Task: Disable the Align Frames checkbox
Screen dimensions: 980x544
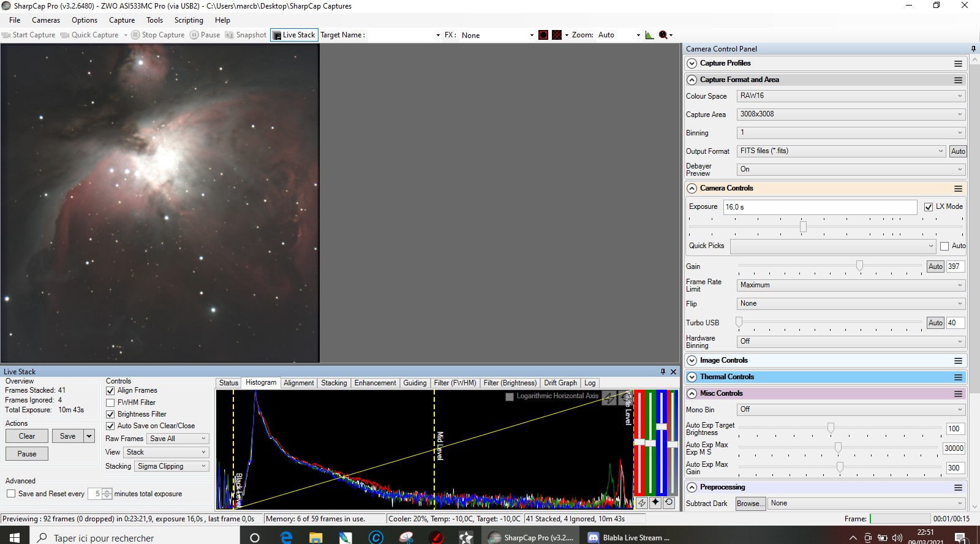Action: [x=111, y=391]
